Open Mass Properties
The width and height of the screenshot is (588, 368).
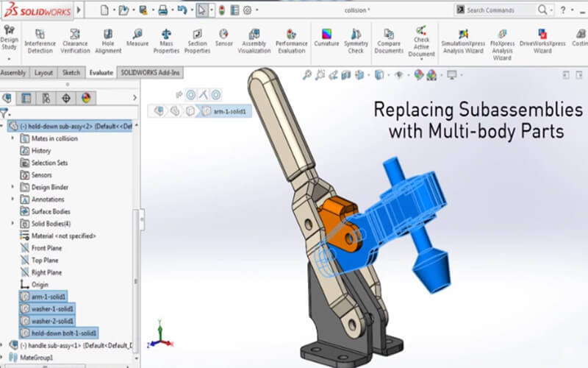(x=166, y=41)
